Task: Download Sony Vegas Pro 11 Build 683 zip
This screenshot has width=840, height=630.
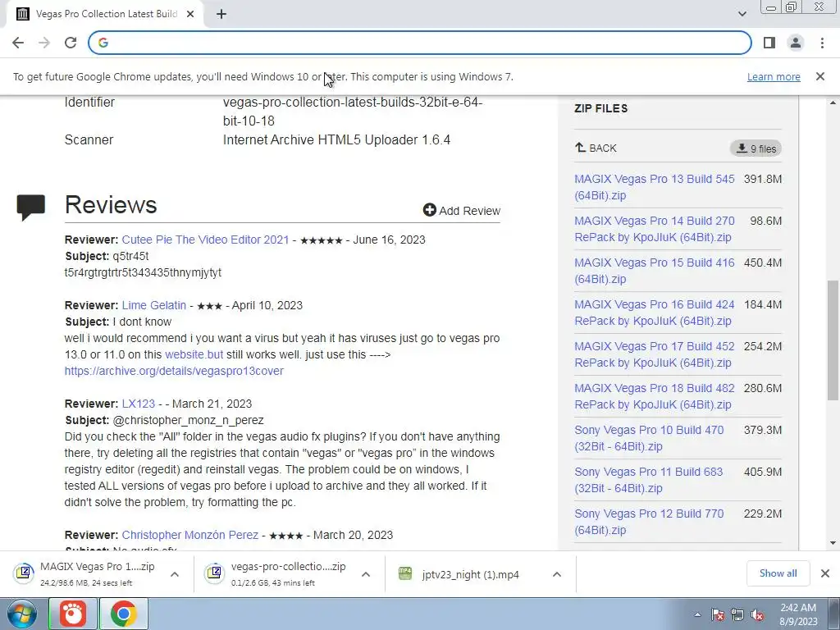Action: [649, 479]
